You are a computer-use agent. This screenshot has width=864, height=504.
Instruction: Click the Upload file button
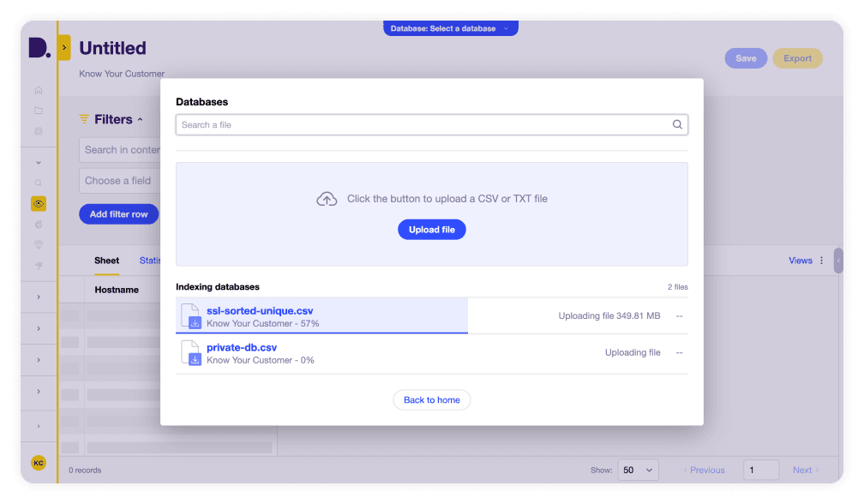pyautogui.click(x=432, y=229)
